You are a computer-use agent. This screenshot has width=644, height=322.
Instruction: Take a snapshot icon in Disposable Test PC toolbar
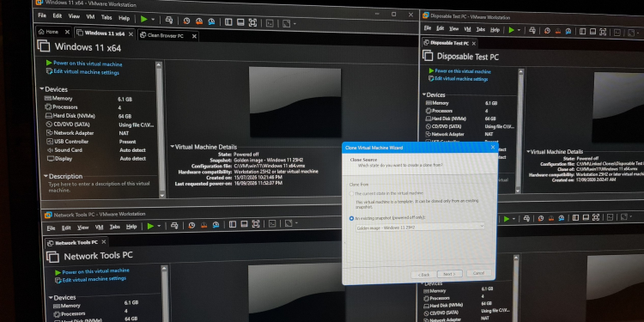[x=547, y=31]
